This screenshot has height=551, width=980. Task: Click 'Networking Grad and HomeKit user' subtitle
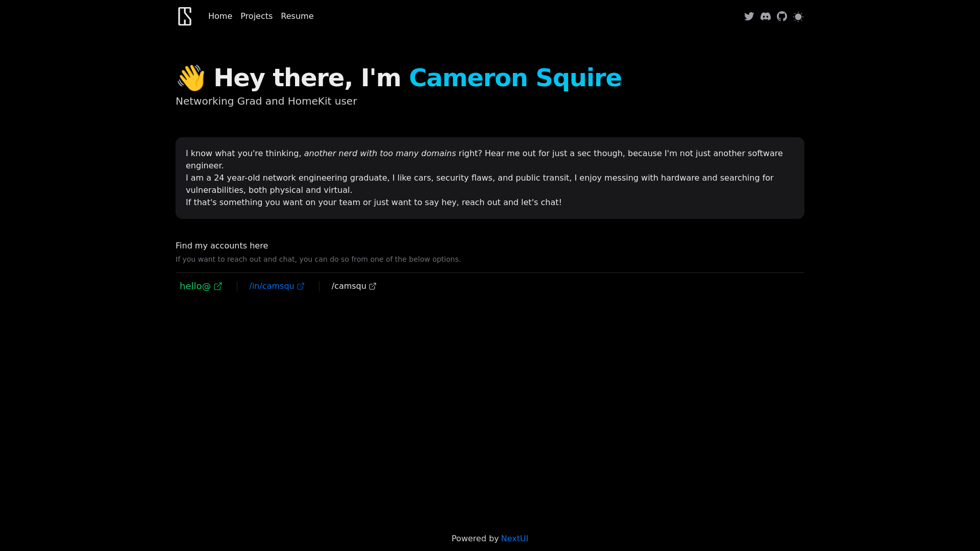[266, 101]
